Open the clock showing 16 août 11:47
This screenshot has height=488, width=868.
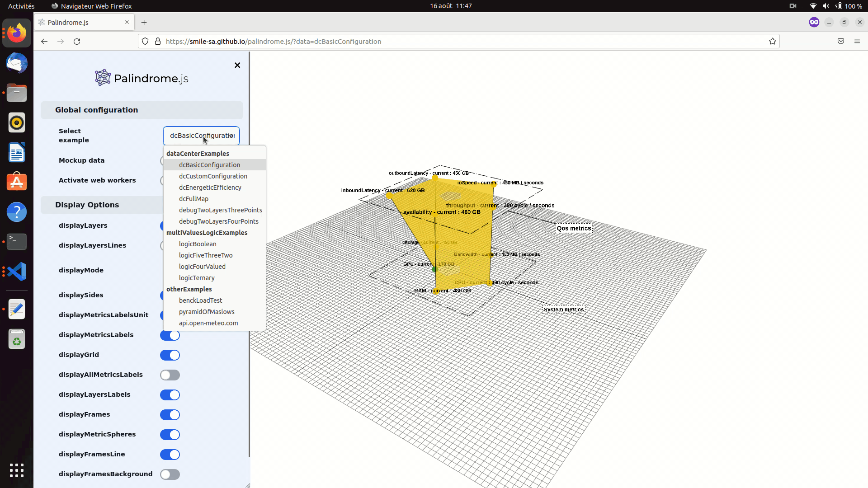[x=451, y=6]
